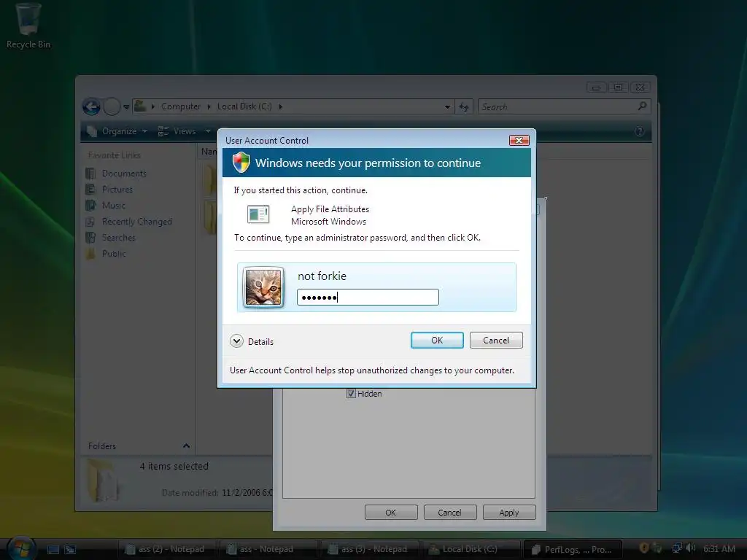Click the Explorer forward navigation button
Viewport: 747px width, 560px height.
112,106
